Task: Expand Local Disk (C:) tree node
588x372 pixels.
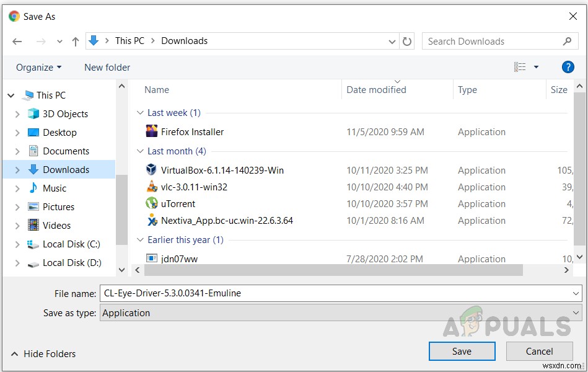Action: pyautogui.click(x=17, y=245)
